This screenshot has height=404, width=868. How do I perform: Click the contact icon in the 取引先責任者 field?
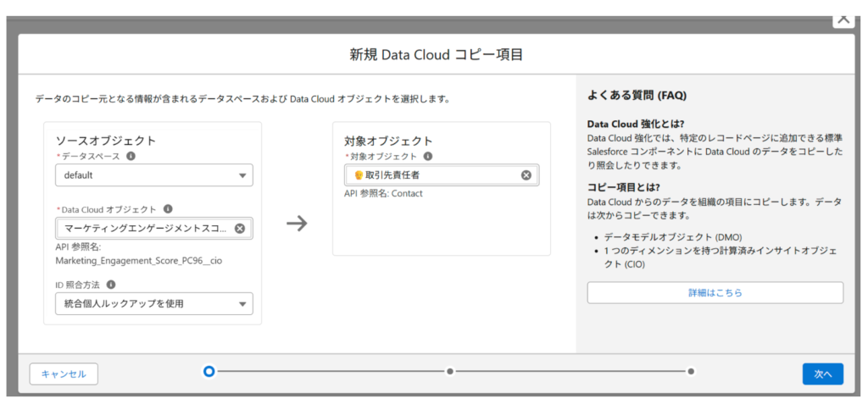(x=359, y=174)
